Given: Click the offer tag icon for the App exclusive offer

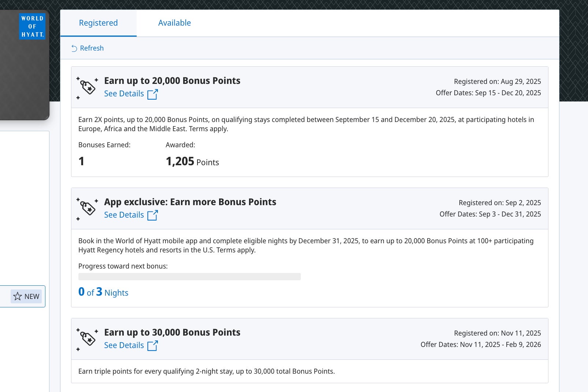Looking at the screenshot, I should 88,209.
